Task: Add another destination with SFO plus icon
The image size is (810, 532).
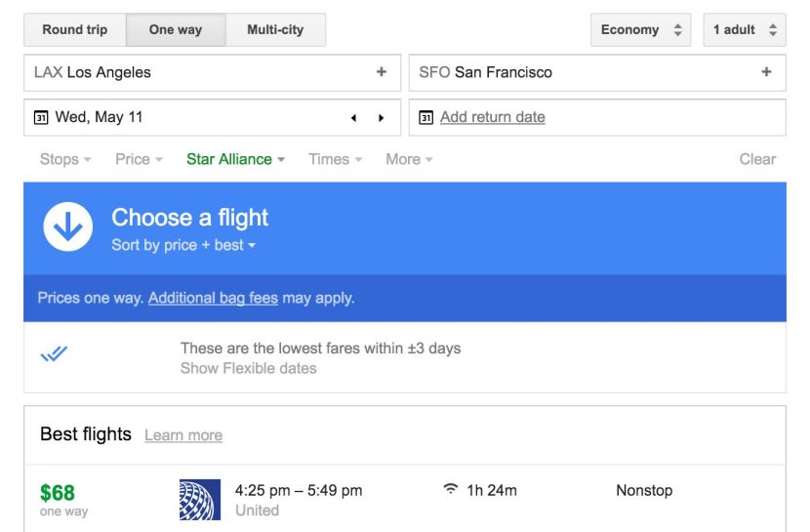Action: pyautogui.click(x=767, y=72)
